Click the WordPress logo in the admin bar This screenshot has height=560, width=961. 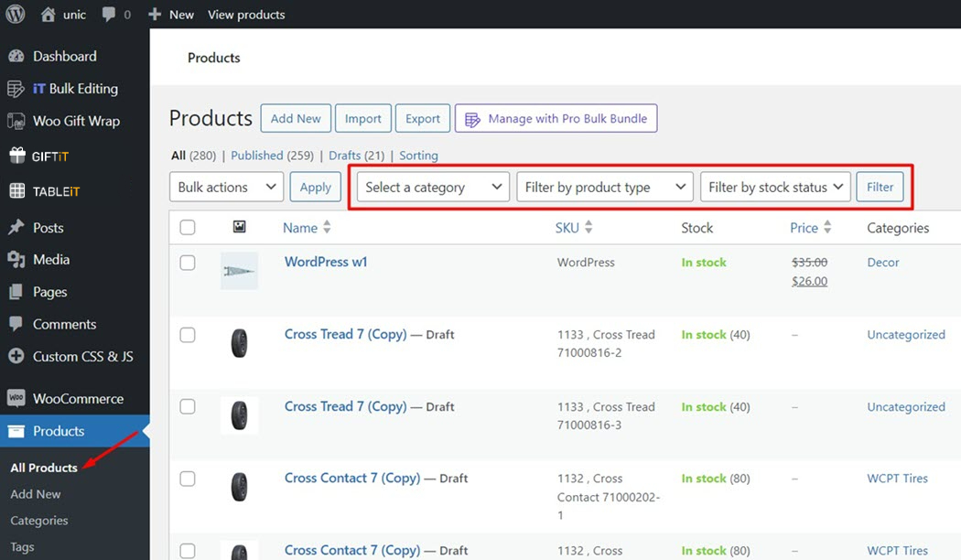[x=15, y=14]
